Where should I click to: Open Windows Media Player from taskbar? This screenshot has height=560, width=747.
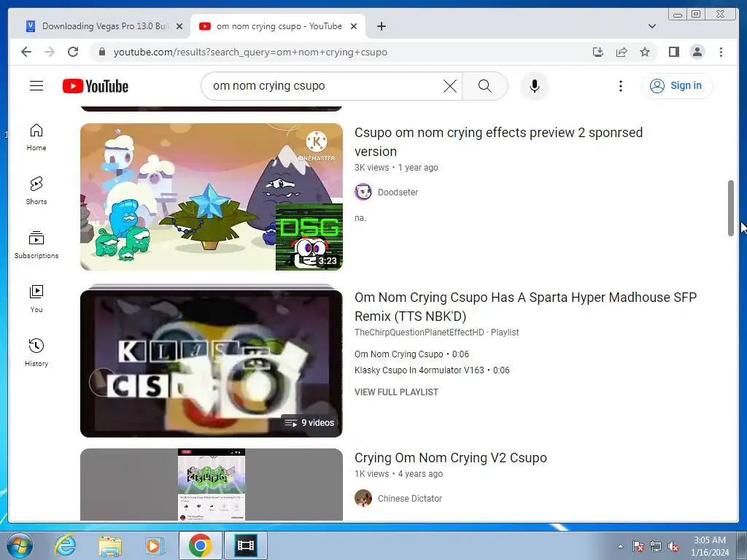[154, 545]
